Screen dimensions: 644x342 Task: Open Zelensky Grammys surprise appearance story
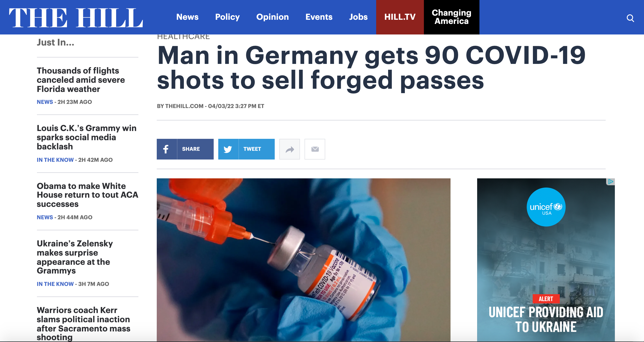[75, 257]
